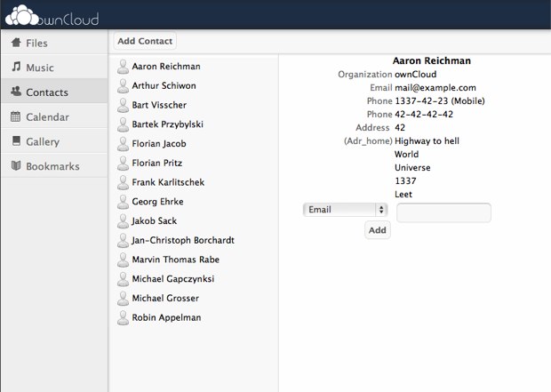
Task: Open the Calendar section
Action: (x=54, y=116)
